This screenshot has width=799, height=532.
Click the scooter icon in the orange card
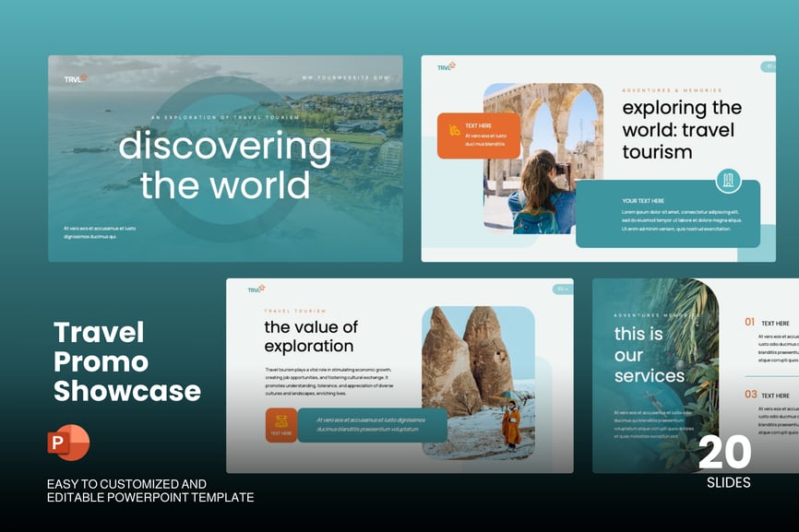454,131
